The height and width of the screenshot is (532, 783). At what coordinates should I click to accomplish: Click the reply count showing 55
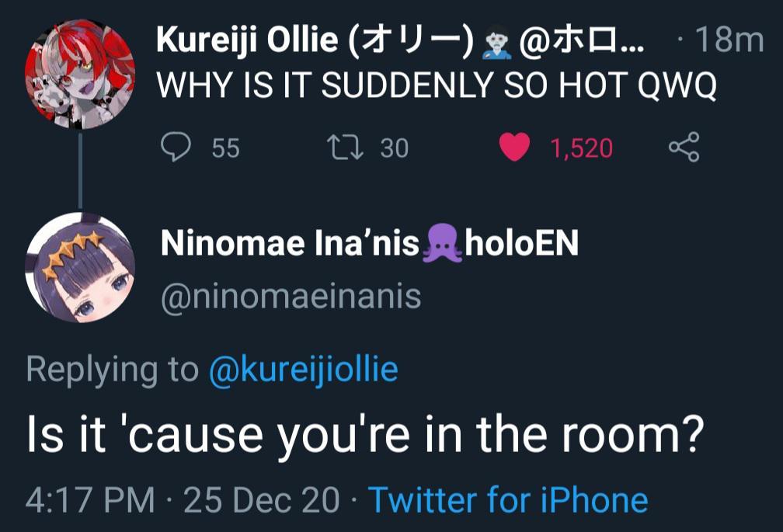pos(223,146)
